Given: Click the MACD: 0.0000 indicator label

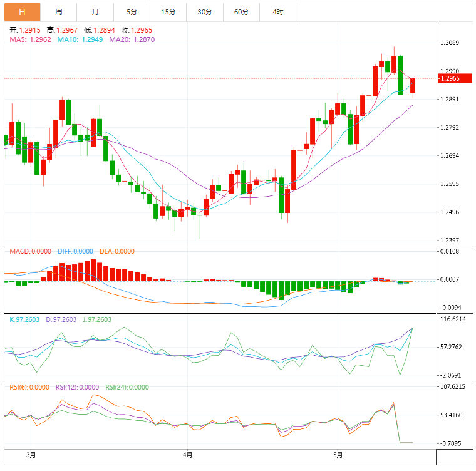Looking at the screenshot, I should coord(30,251).
